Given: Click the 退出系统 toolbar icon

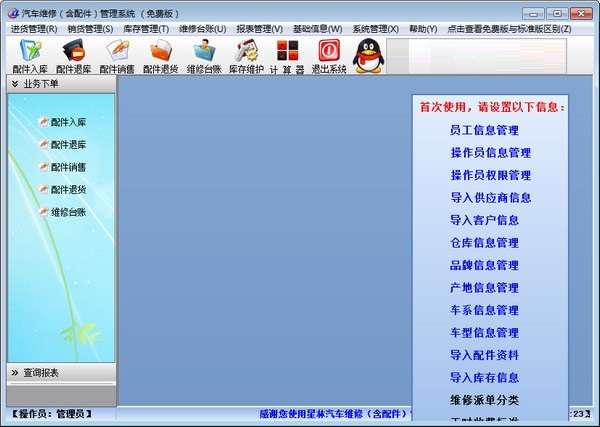Looking at the screenshot, I should tap(329, 57).
